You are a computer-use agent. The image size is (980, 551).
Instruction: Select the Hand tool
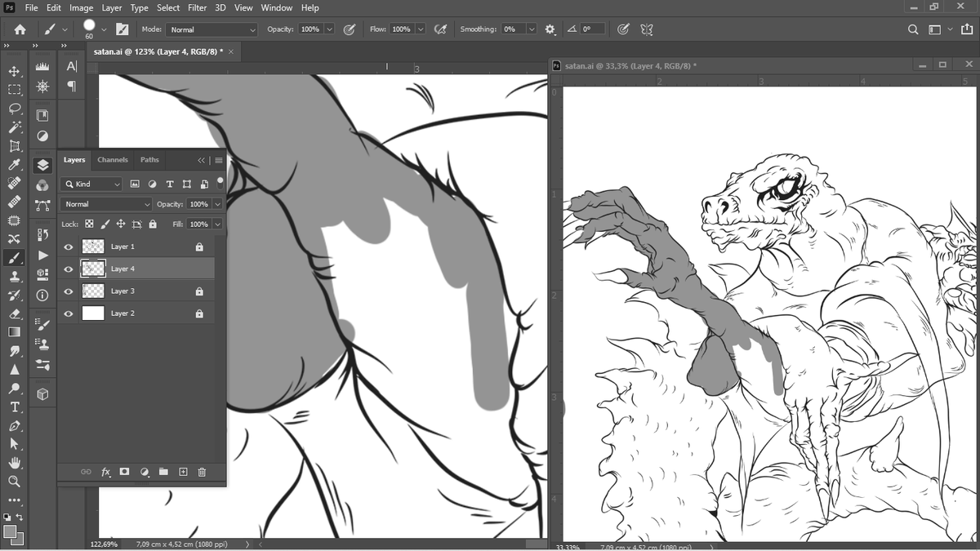tap(15, 463)
